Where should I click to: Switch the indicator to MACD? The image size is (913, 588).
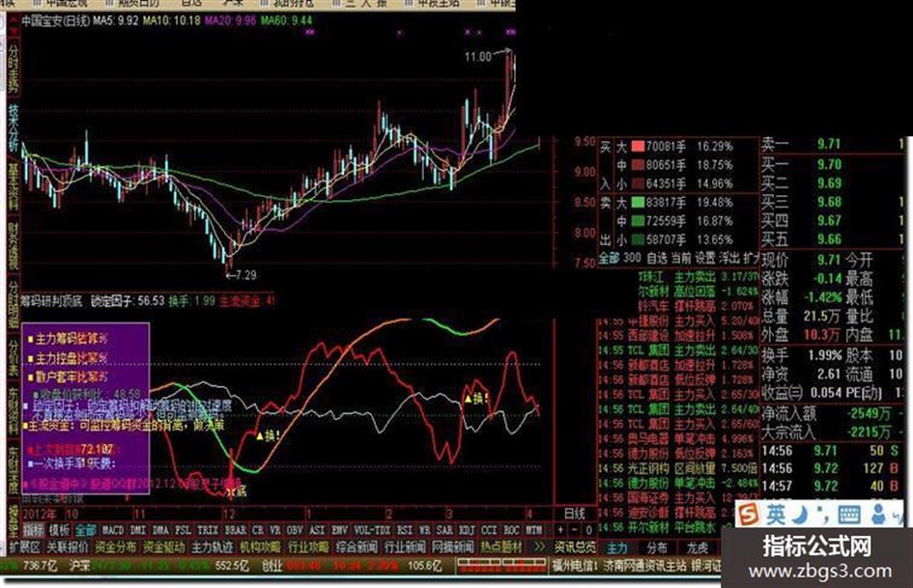coord(113,530)
